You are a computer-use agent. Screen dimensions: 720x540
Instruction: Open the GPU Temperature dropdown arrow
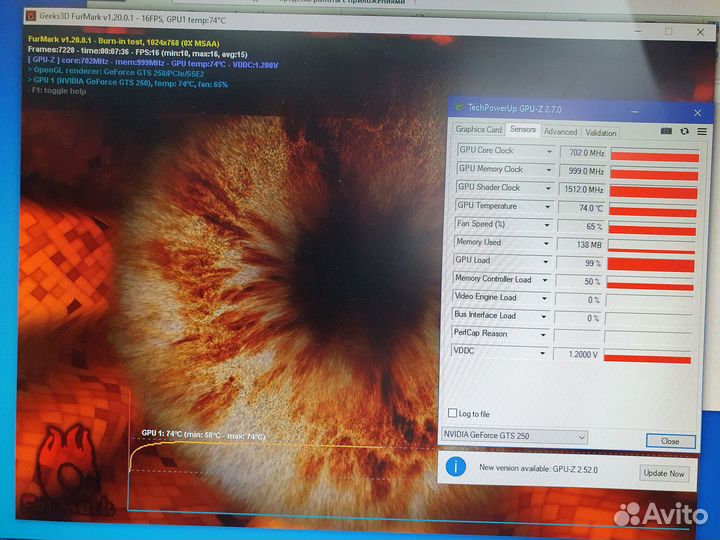(x=547, y=207)
